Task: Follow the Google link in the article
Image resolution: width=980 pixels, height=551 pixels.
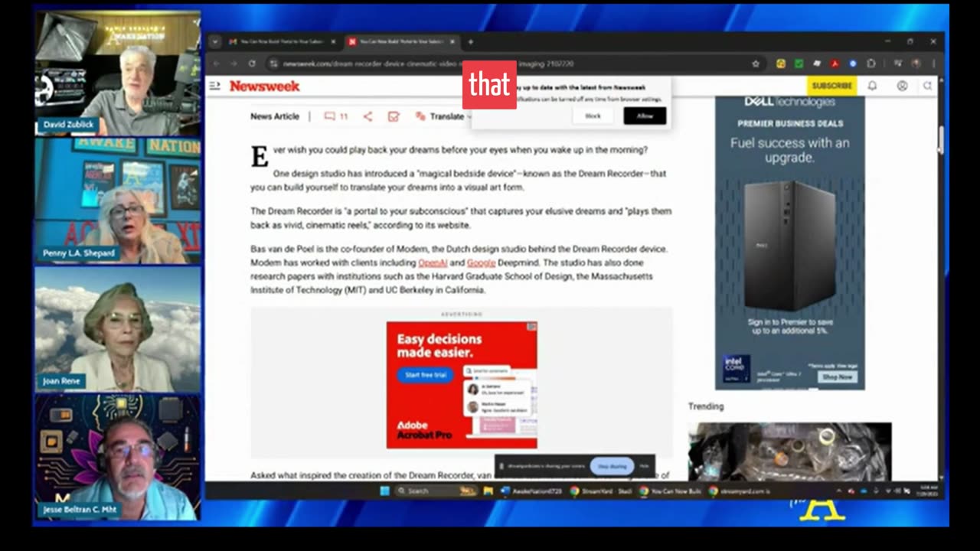Action: click(482, 262)
